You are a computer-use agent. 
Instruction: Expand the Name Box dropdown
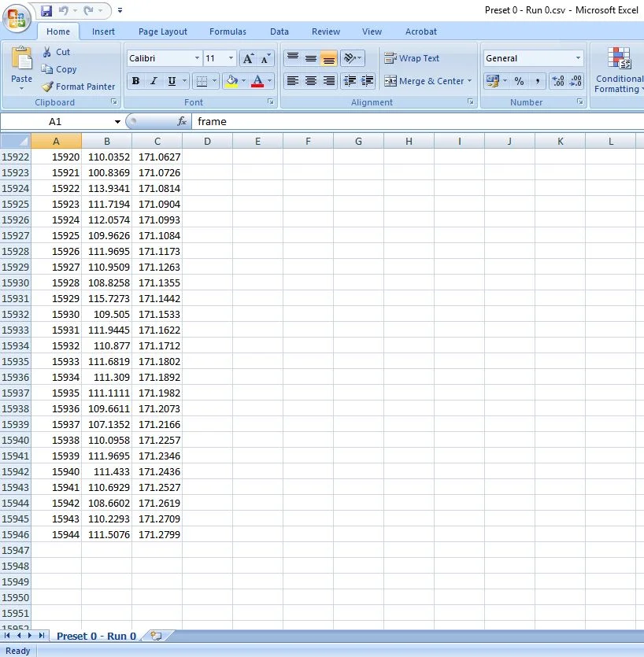pyautogui.click(x=117, y=122)
